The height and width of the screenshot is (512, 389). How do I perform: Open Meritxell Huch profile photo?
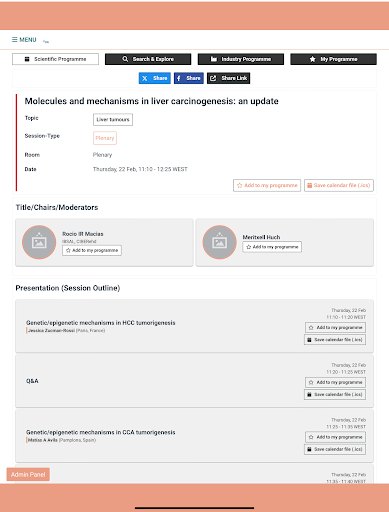tap(219, 242)
